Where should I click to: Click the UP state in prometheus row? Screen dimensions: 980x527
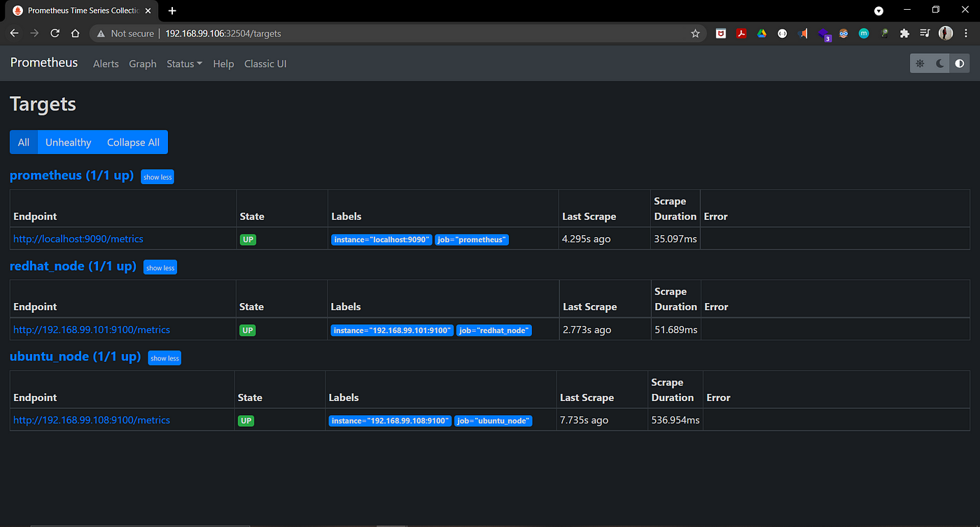coord(248,239)
